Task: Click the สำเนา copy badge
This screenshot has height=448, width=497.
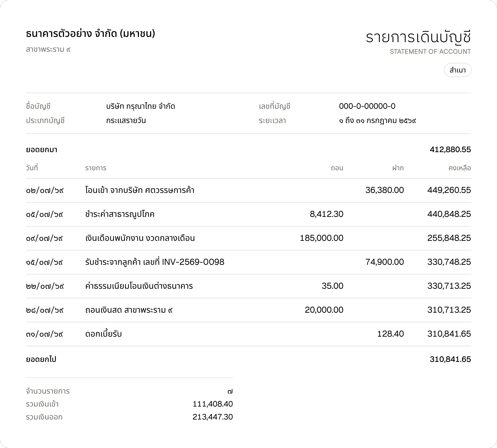Action: 458,70
